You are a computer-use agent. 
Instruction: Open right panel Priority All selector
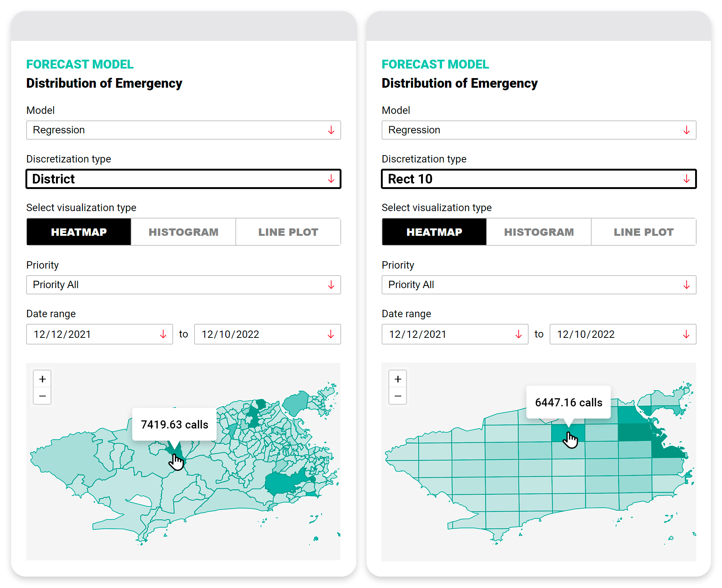click(539, 285)
